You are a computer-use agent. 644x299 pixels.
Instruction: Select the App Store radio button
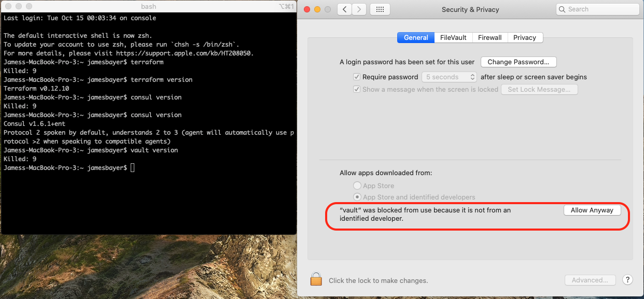[357, 186]
